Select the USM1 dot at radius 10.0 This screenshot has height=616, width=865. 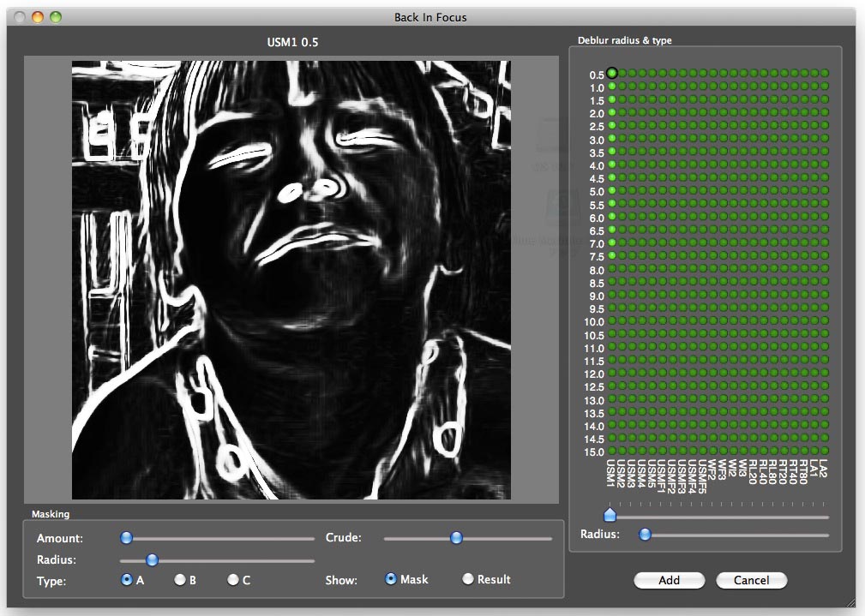coord(612,321)
